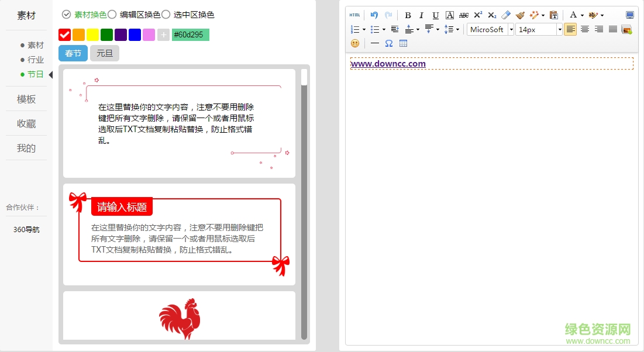Insert an image into the editor
The width and height of the screenshot is (644, 352).
[626, 29]
